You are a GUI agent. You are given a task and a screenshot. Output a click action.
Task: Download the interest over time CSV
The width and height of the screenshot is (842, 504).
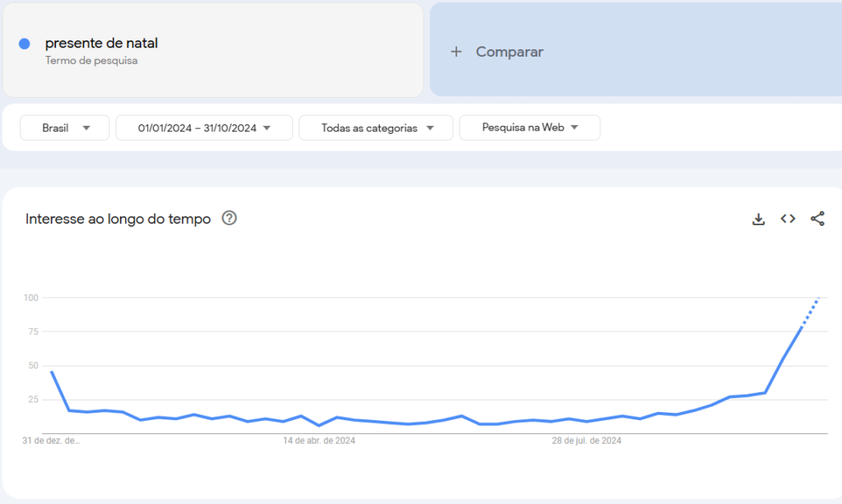[x=758, y=219]
